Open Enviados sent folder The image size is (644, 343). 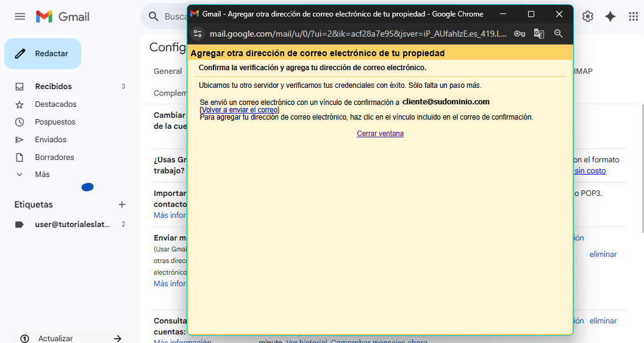click(x=51, y=139)
